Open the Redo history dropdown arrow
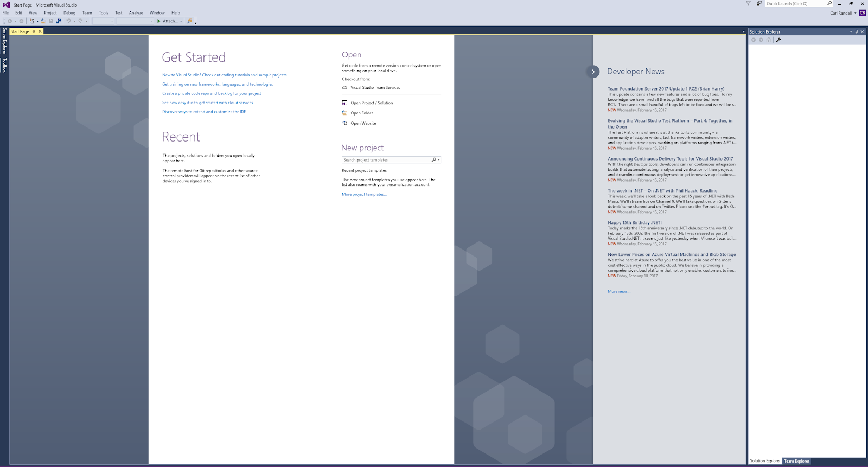 coord(86,21)
